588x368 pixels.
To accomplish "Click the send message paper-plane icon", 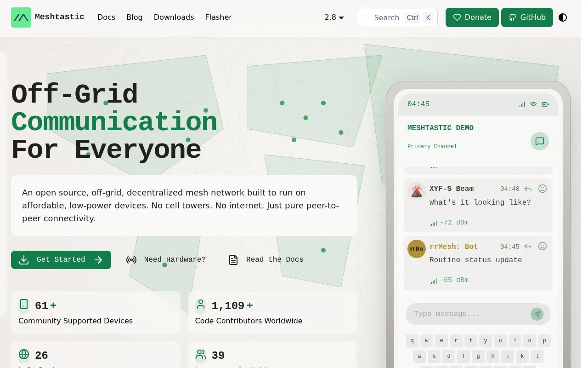I will pos(537,314).
